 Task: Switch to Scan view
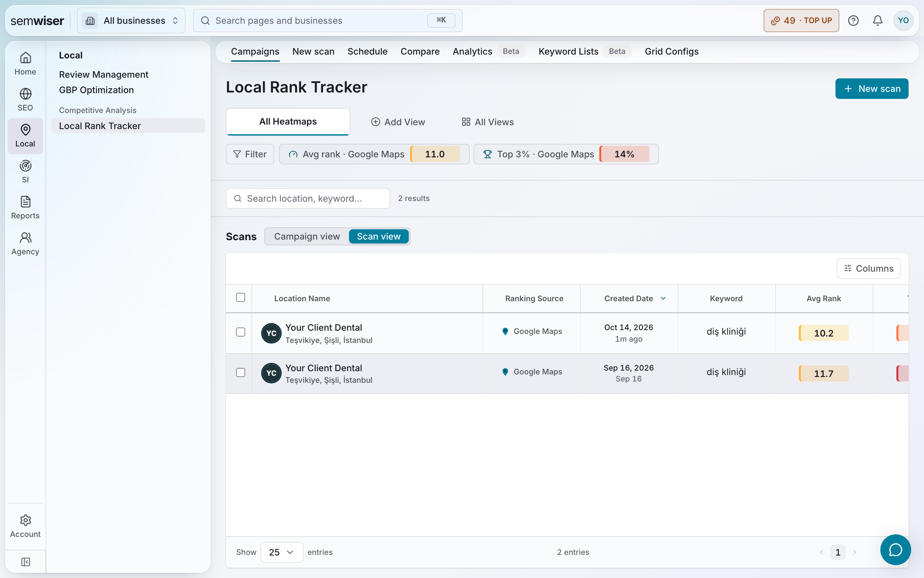tap(379, 236)
